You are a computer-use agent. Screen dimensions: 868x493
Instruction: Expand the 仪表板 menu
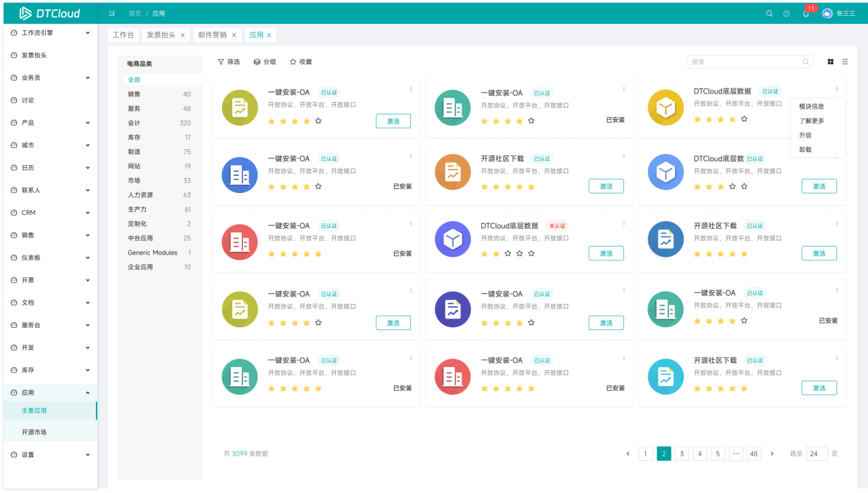(x=87, y=257)
